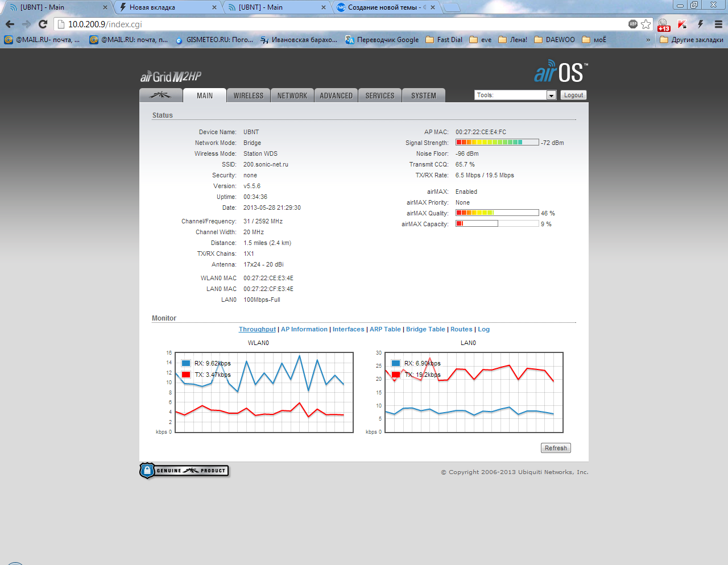Open the AP Information link
Viewport: 728px width, 565px height.
point(304,329)
